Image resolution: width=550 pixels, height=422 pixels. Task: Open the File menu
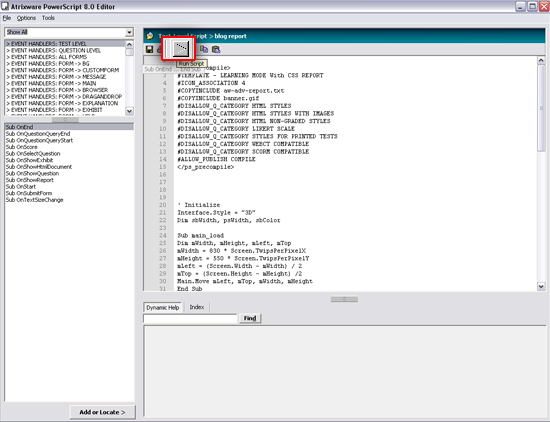(7, 18)
